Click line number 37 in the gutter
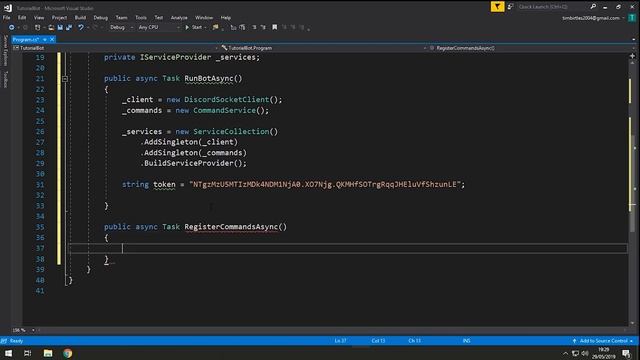This screenshot has width=640, height=360. 40,248
